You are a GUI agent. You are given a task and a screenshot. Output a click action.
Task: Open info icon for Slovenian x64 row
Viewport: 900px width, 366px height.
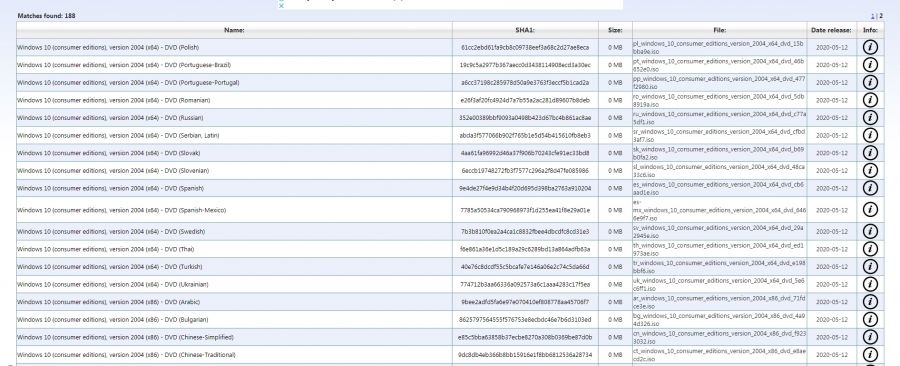coord(870,170)
